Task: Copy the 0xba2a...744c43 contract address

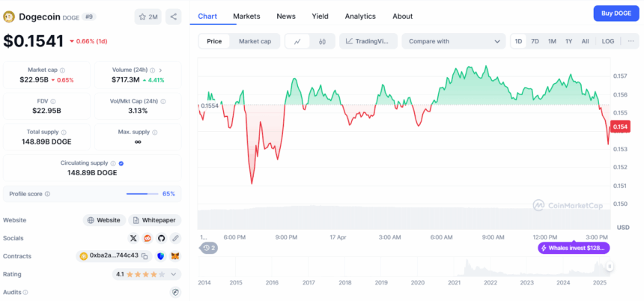Action: click(145, 256)
